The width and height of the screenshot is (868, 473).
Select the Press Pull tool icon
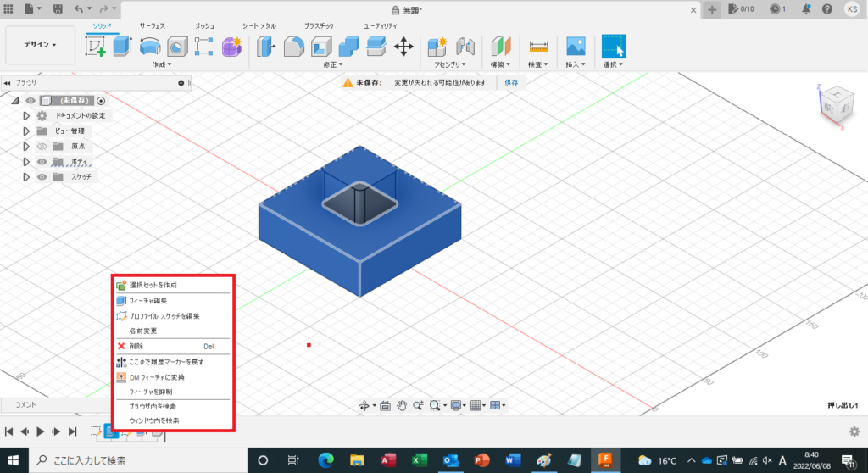click(266, 47)
